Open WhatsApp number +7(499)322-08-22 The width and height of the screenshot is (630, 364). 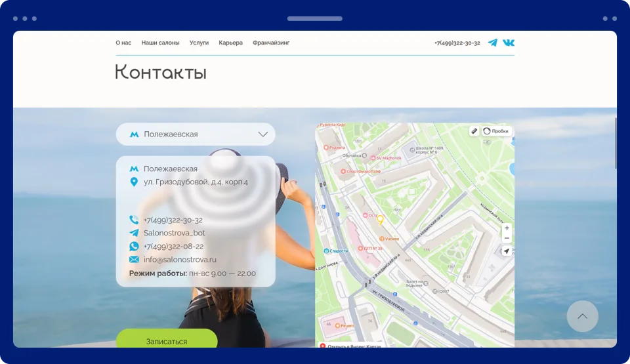coord(173,247)
